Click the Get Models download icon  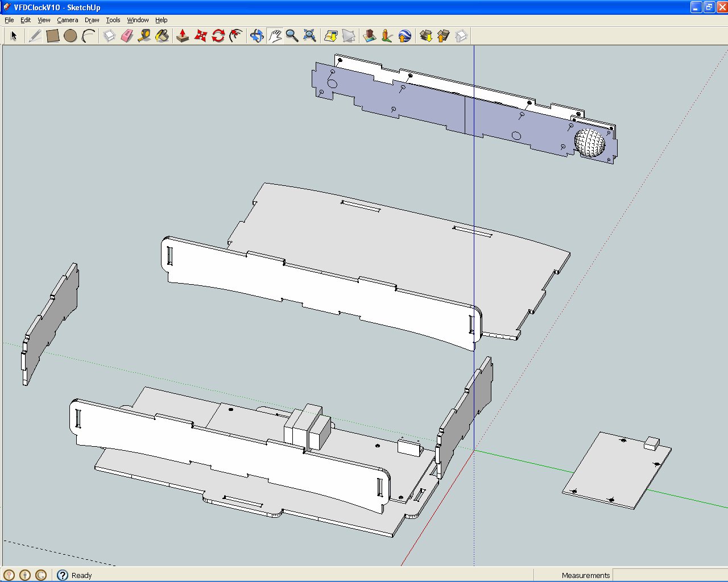pos(425,36)
